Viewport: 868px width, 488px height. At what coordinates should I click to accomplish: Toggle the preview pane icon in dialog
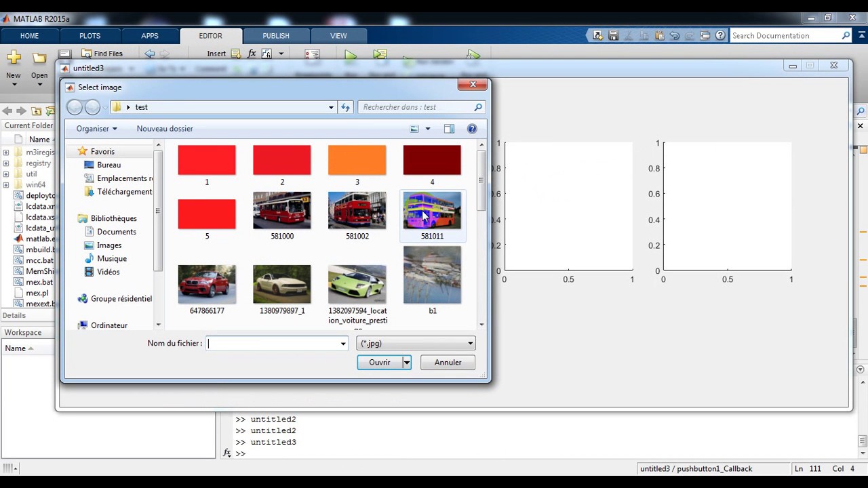pos(449,129)
